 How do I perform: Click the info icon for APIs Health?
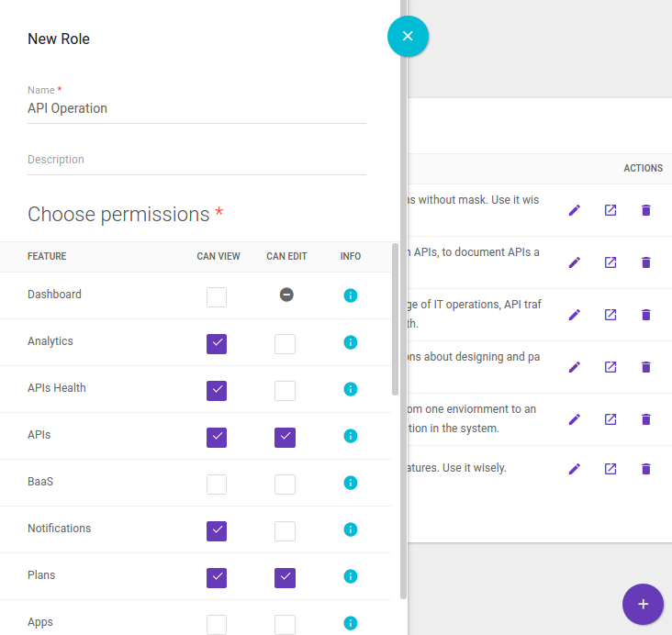(x=350, y=389)
